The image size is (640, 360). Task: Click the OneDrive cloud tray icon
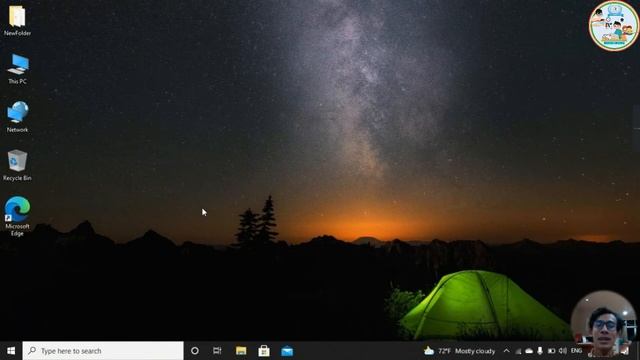pyautogui.click(x=529, y=351)
